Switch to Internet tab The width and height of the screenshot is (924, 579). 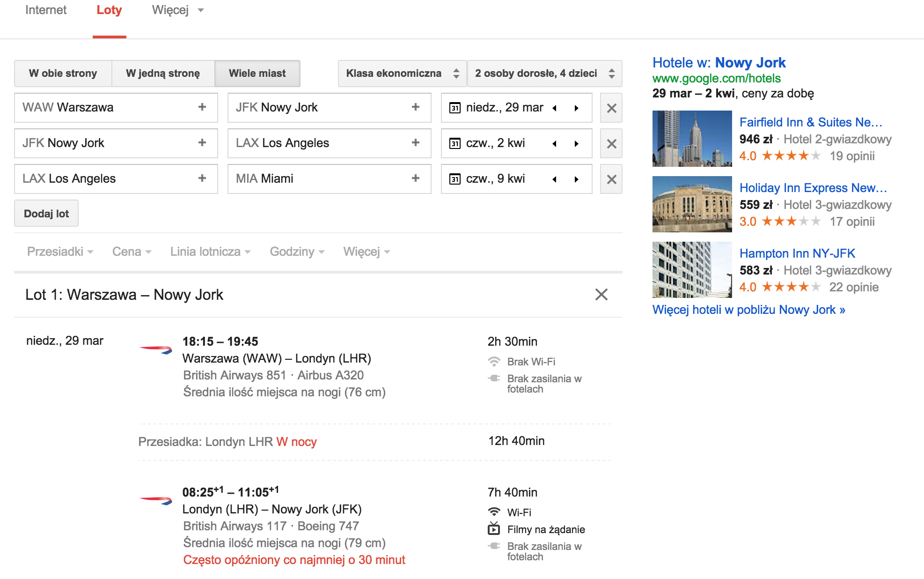click(46, 10)
